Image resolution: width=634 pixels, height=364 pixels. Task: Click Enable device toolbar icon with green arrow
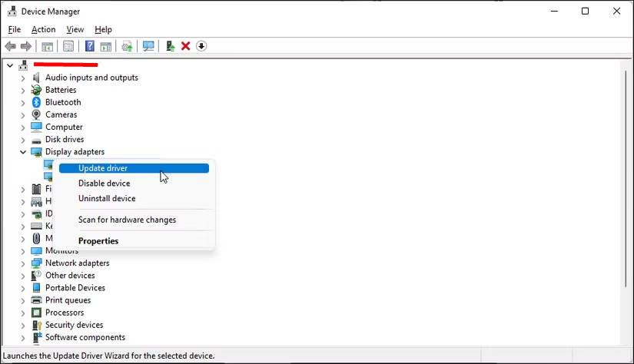pyautogui.click(x=171, y=46)
